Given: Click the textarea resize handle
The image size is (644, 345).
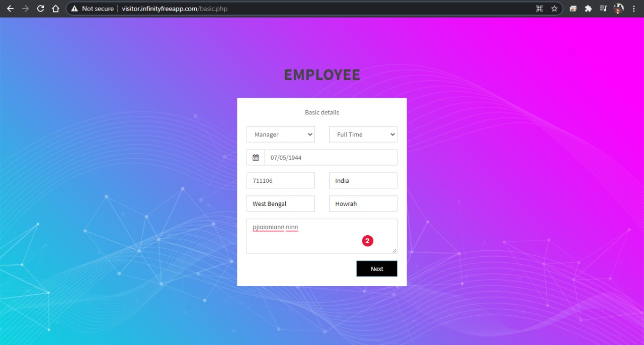Looking at the screenshot, I should coord(394,250).
